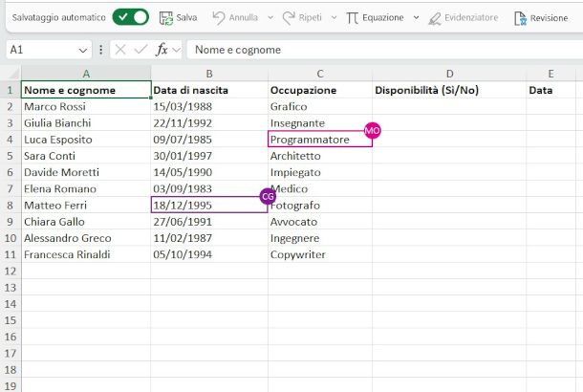Click the cell Alessandro Greco
583x392 pixels.
pos(86,238)
